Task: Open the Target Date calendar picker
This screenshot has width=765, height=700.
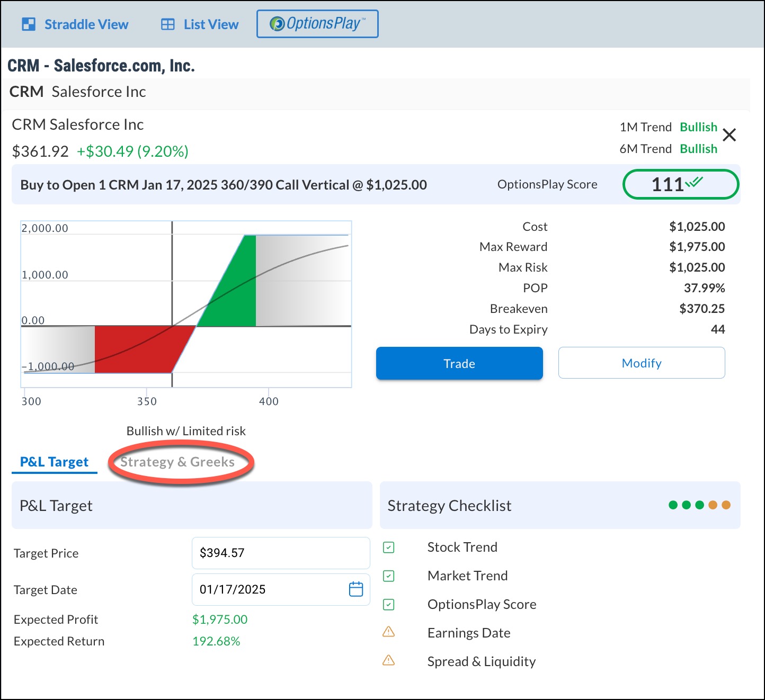Action: click(x=356, y=589)
